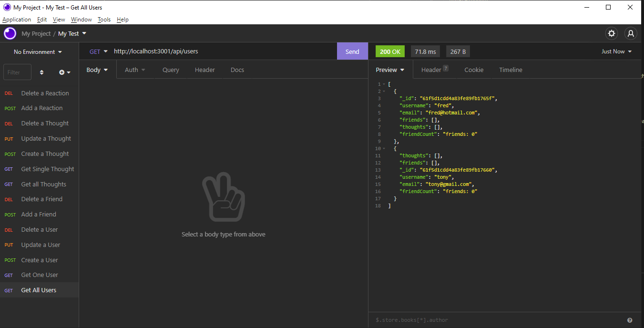Switch to the Docs tab
Viewport: 644px width, 328px height.
pos(237,70)
